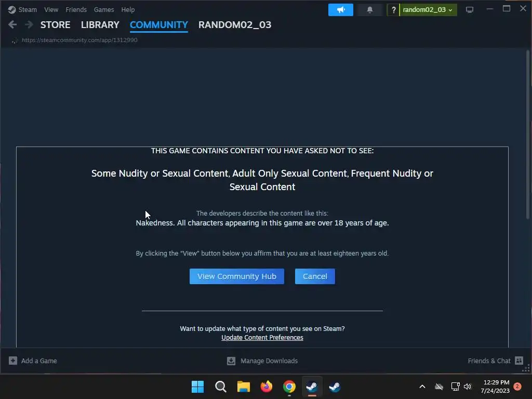532x399 pixels.
Task: Open the Friends menu
Action: point(76,10)
